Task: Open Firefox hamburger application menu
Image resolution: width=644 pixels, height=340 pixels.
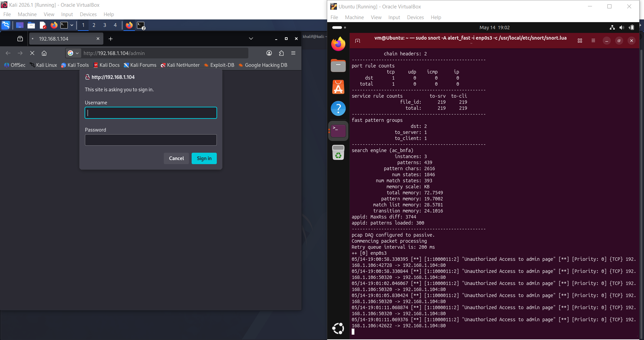Action: pos(293,53)
